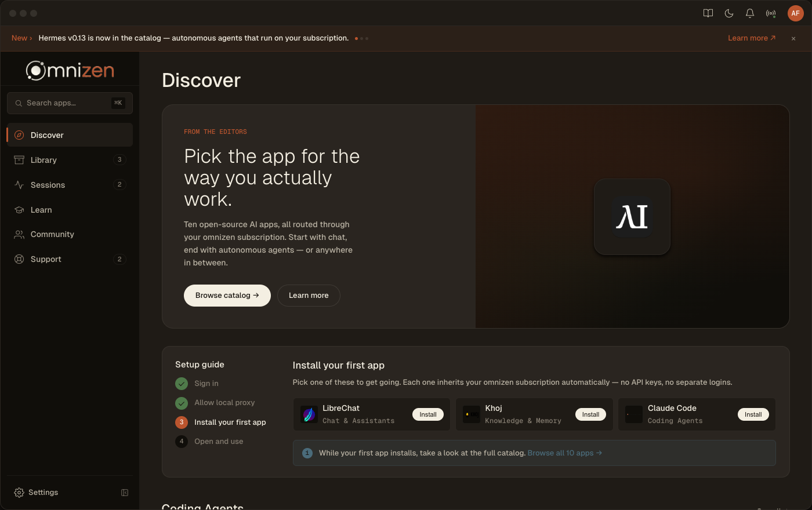Click the omnizen logo
The height and width of the screenshot is (510, 812).
pyautogui.click(x=70, y=70)
